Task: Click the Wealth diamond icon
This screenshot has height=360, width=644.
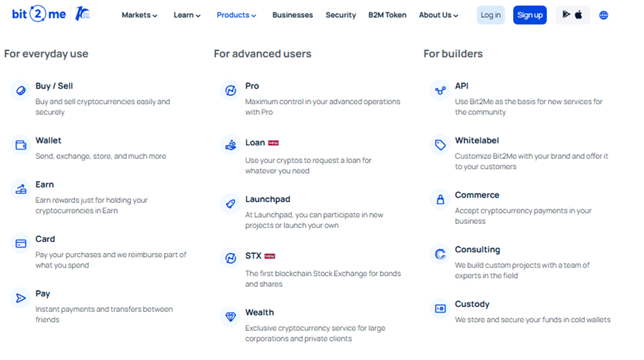Action: 230,317
